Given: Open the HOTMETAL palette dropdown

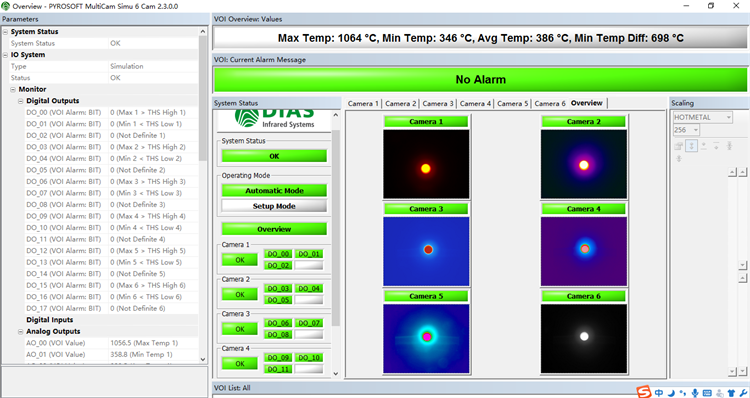Looking at the screenshot, I should tap(703, 117).
